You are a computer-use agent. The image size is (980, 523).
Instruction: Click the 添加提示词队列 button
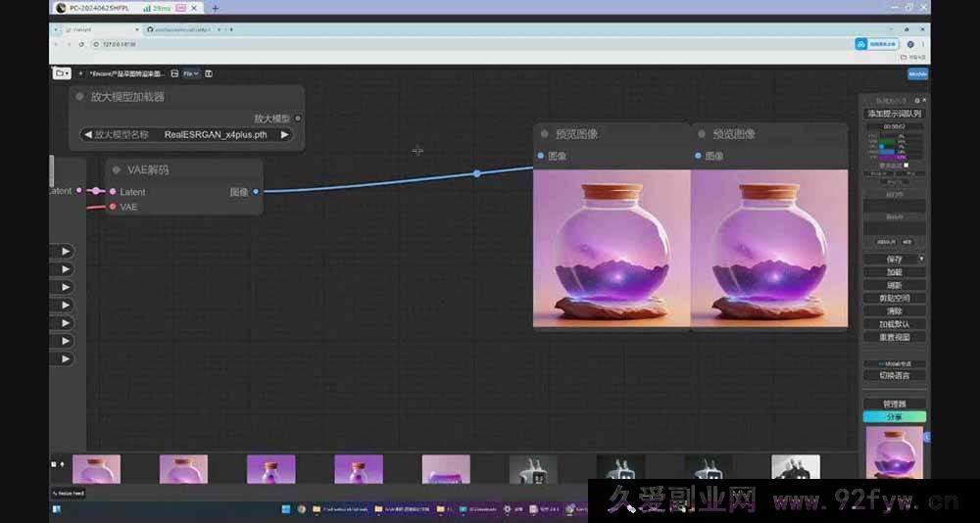(894, 114)
